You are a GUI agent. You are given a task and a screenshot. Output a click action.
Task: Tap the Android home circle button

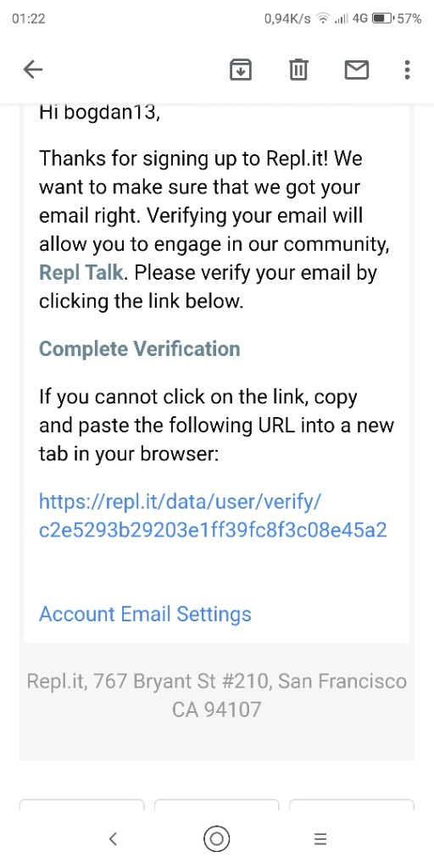coord(216,838)
